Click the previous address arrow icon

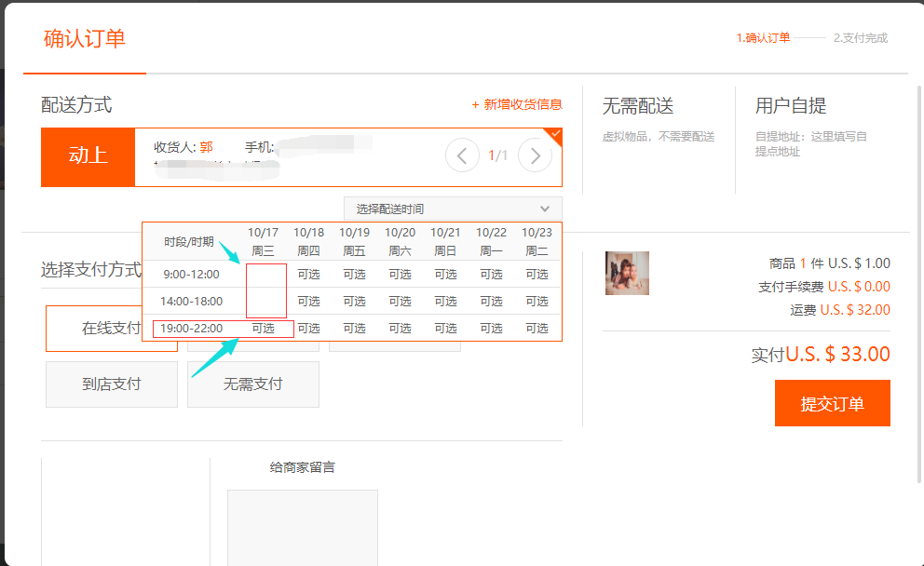pos(463,155)
